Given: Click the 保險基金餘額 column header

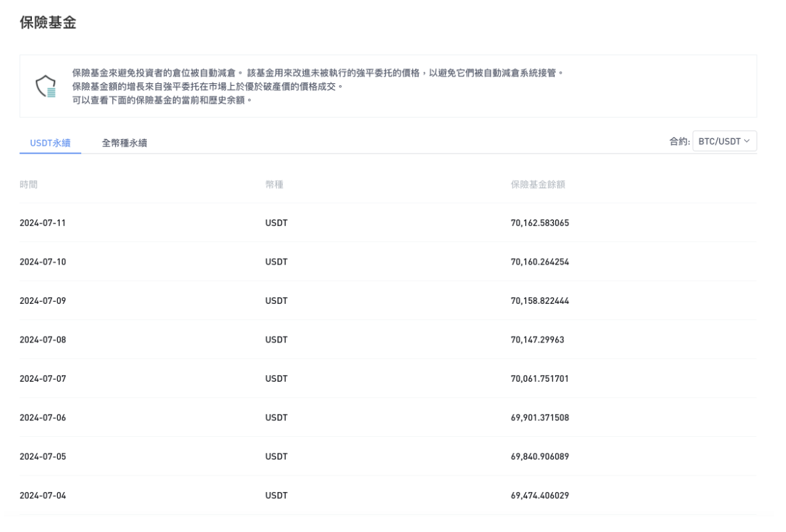Looking at the screenshot, I should point(538,184).
